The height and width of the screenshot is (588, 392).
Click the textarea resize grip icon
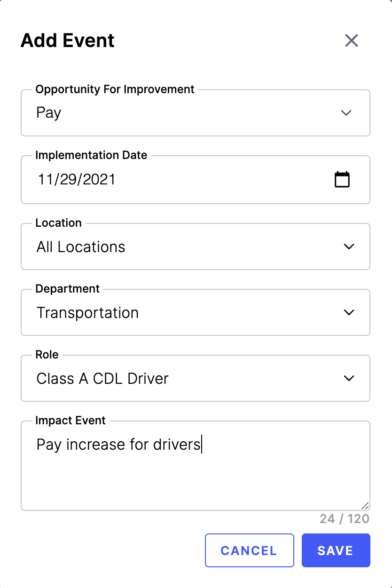pos(365,506)
